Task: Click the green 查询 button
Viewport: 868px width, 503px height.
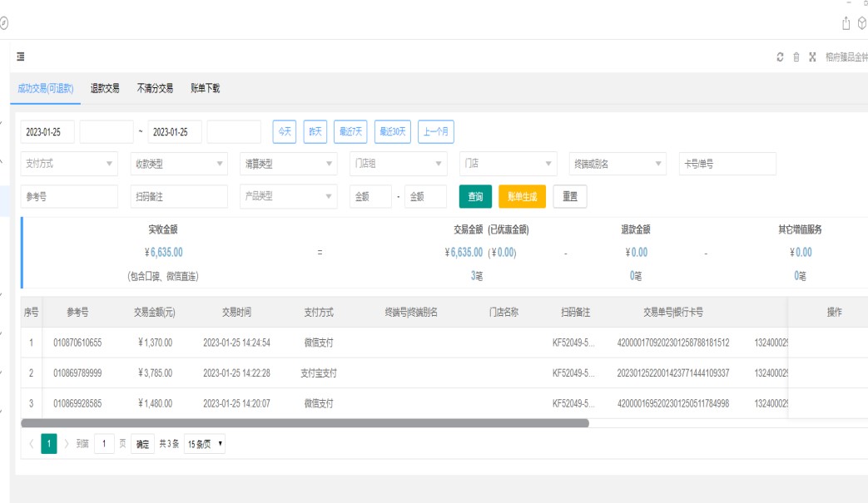Action: (x=475, y=197)
